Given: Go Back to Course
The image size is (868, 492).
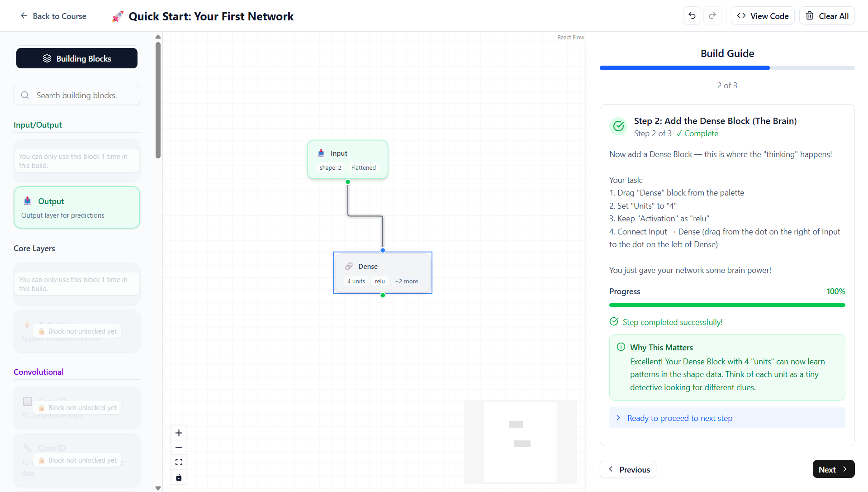Looking at the screenshot, I should (x=53, y=16).
